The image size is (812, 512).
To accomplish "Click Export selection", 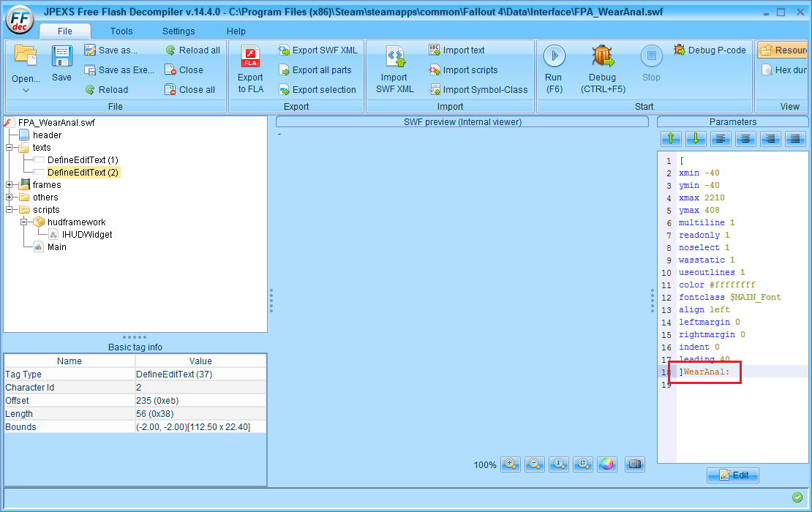I will 317,89.
